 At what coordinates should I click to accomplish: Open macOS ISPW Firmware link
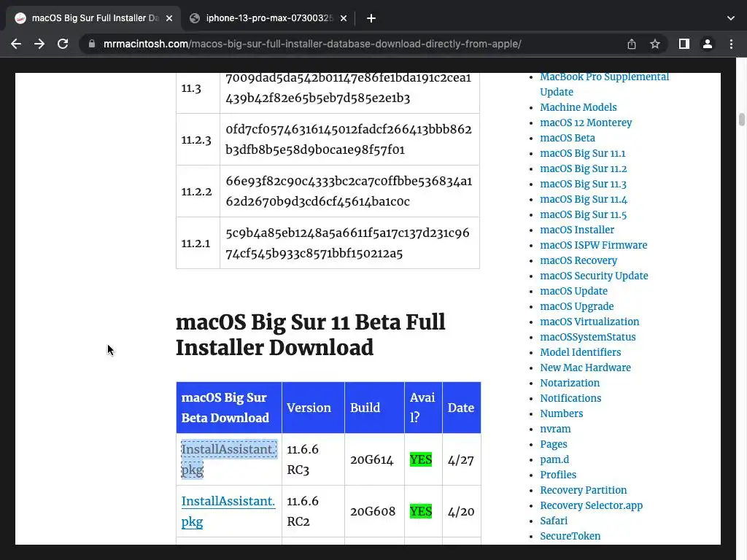coord(594,245)
